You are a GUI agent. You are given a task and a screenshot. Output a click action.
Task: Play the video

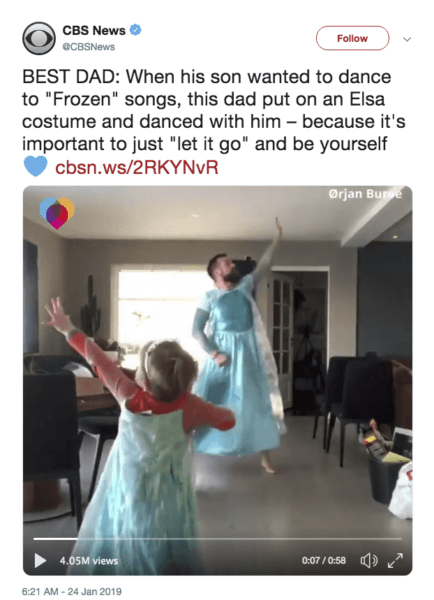pyautogui.click(x=40, y=561)
